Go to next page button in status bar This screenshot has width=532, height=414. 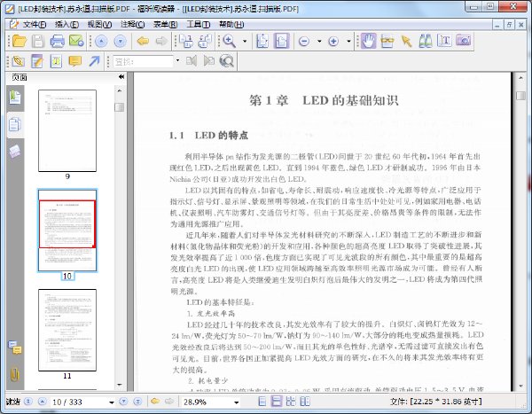(x=123, y=402)
